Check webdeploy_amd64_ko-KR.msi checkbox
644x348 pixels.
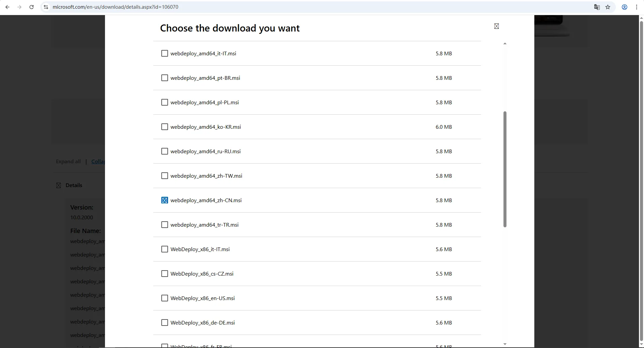(164, 127)
